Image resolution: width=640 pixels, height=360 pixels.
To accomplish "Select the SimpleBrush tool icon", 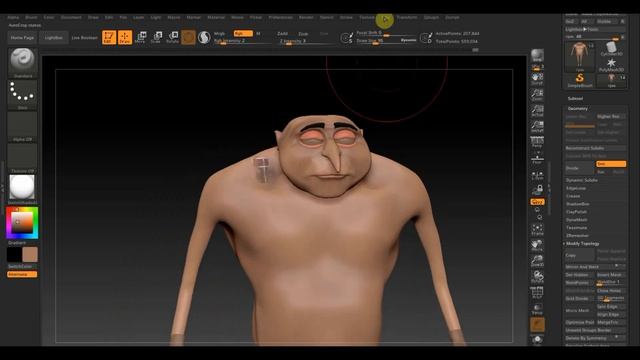I will coord(580,80).
